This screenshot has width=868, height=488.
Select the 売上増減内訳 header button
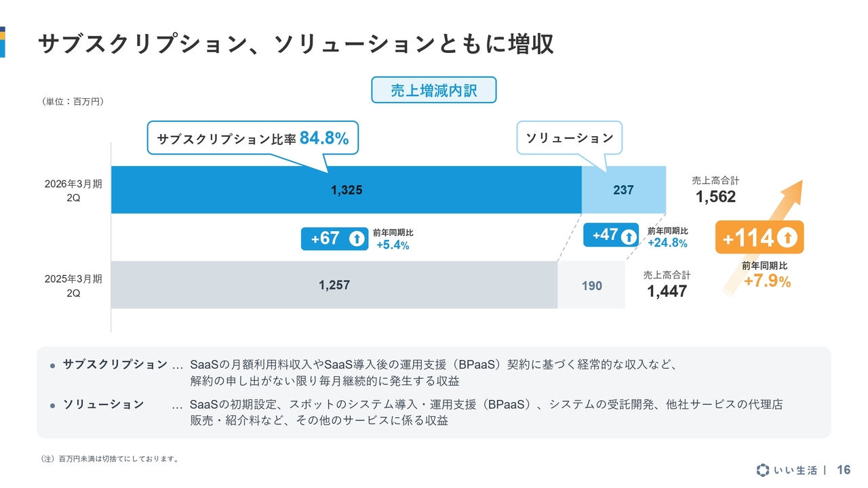pos(433,90)
